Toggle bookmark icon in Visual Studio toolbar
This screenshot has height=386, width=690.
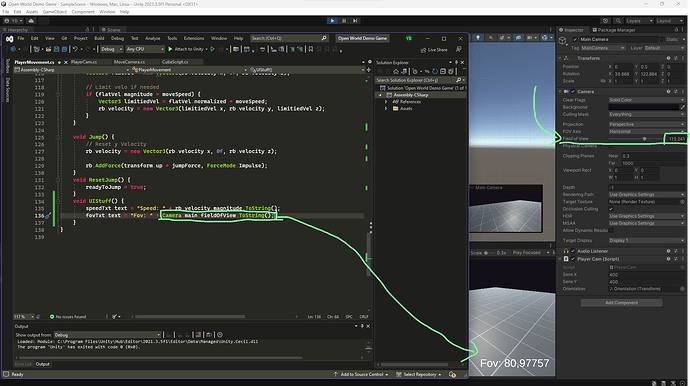tap(311, 49)
